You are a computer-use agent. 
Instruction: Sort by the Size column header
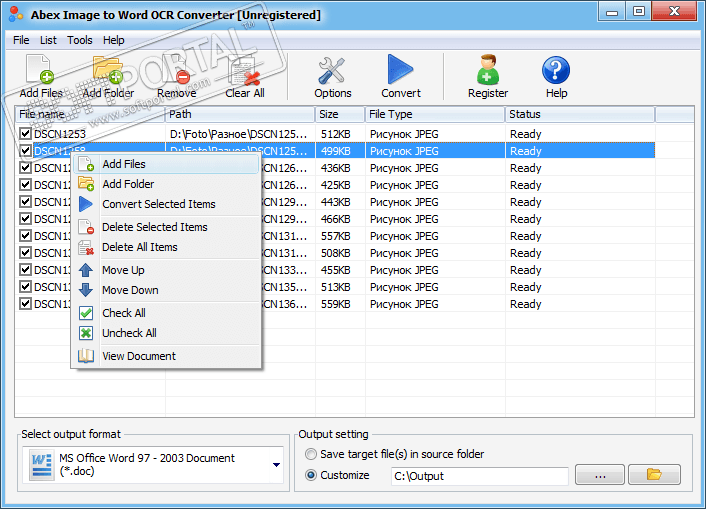tap(340, 114)
